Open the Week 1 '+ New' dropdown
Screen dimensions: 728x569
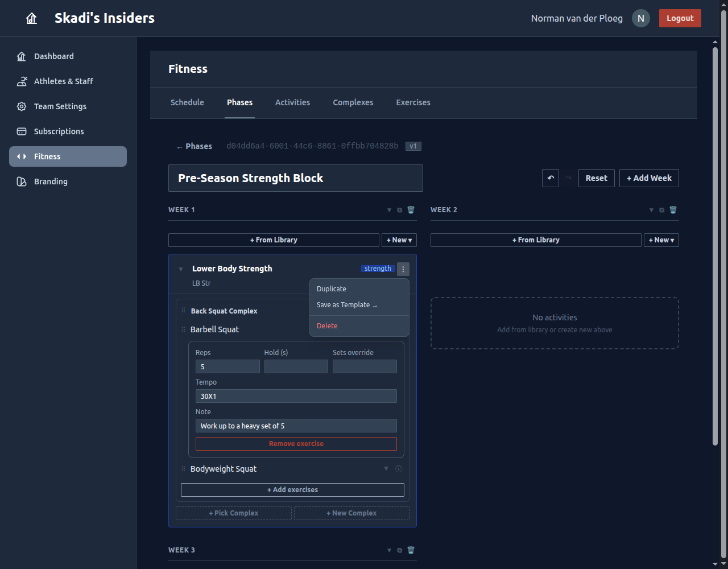click(x=399, y=240)
